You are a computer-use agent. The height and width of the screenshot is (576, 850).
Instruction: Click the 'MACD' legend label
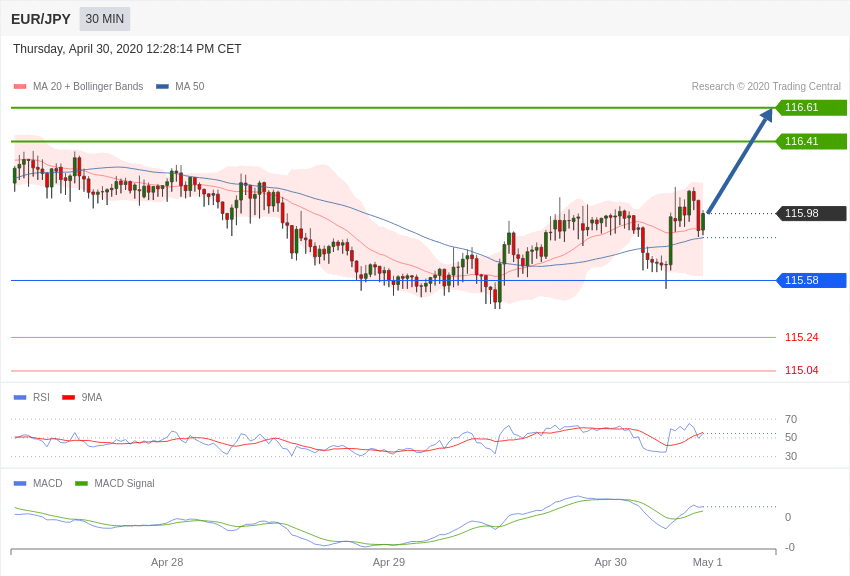(x=48, y=483)
